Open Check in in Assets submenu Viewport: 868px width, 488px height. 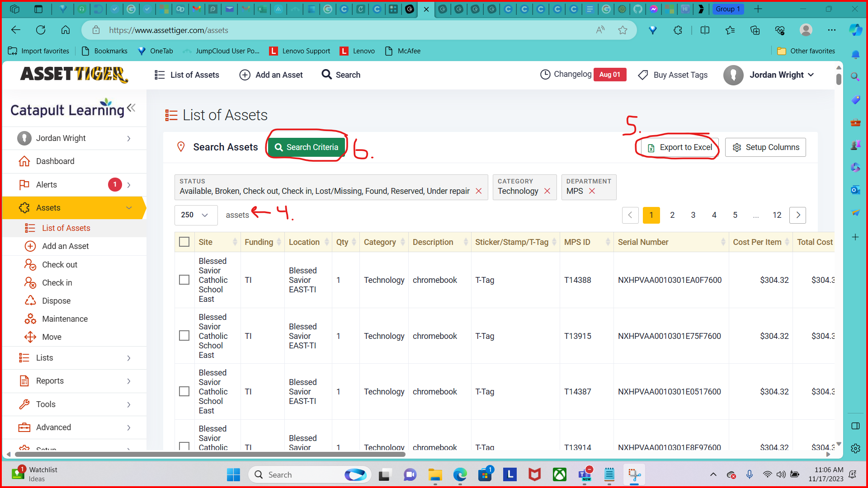57,282
